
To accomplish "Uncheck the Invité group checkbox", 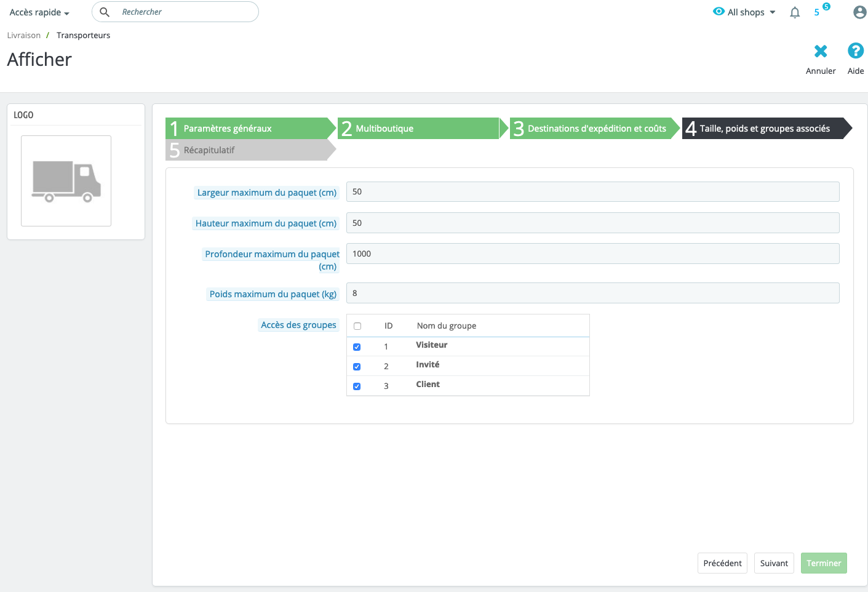I will [357, 367].
